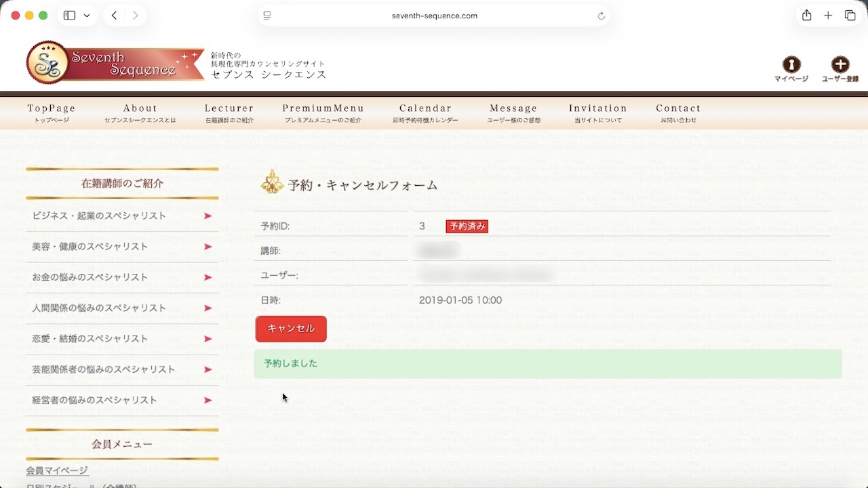Show the tab overview icon
This screenshot has width=868, height=488.
pyautogui.click(x=850, y=16)
